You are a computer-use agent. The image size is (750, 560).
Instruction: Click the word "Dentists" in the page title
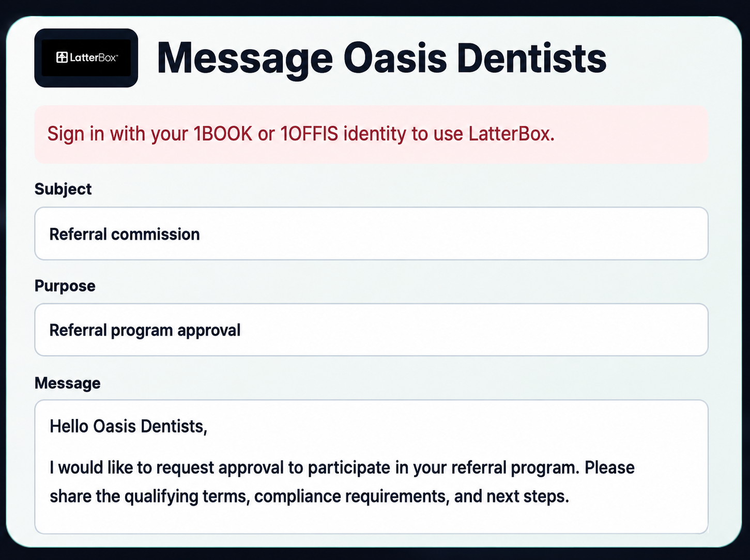click(x=532, y=58)
